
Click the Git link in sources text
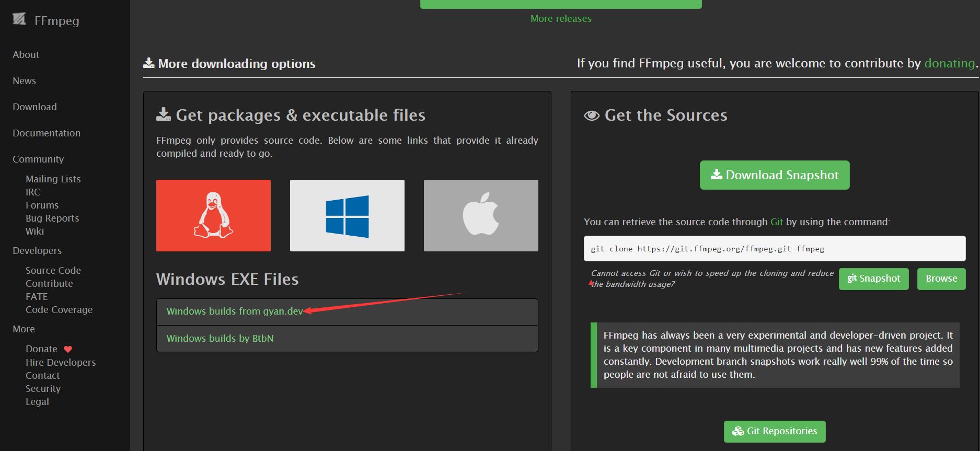pyautogui.click(x=777, y=222)
